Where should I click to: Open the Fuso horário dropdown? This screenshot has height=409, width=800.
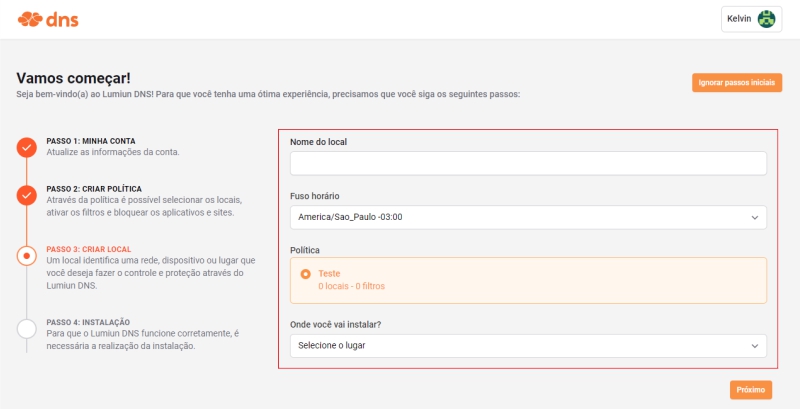528,217
